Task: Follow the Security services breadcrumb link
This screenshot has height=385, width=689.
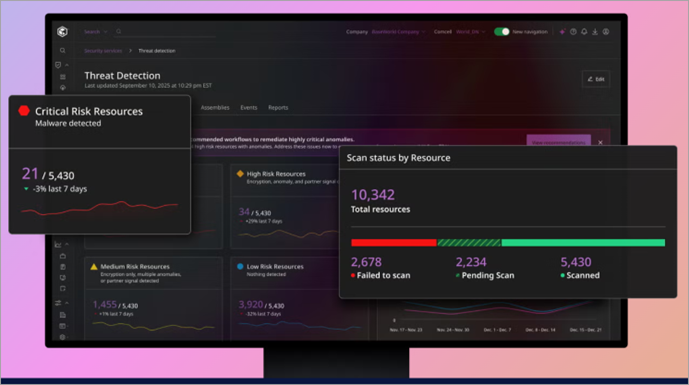Action: (x=103, y=51)
